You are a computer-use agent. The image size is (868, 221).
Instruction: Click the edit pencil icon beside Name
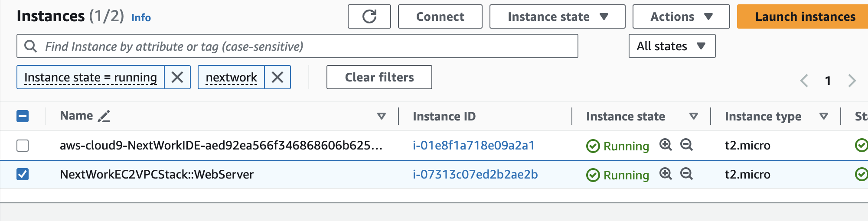coord(104,116)
